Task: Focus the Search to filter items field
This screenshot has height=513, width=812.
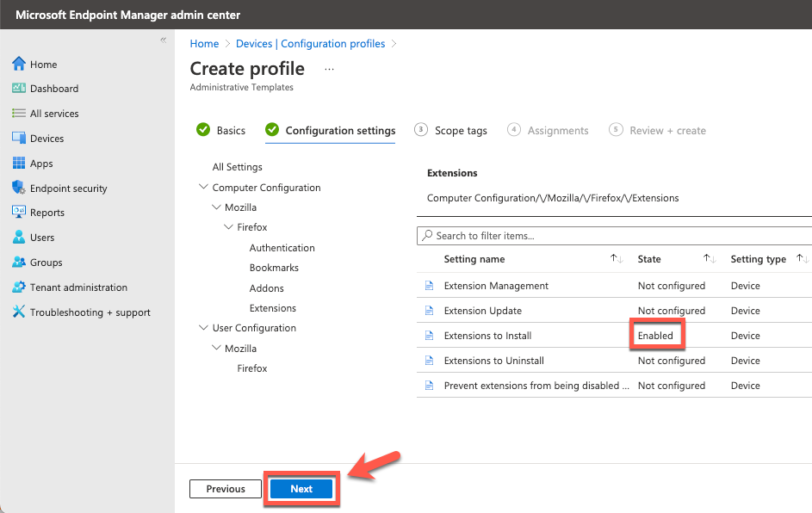Action: [x=614, y=236]
